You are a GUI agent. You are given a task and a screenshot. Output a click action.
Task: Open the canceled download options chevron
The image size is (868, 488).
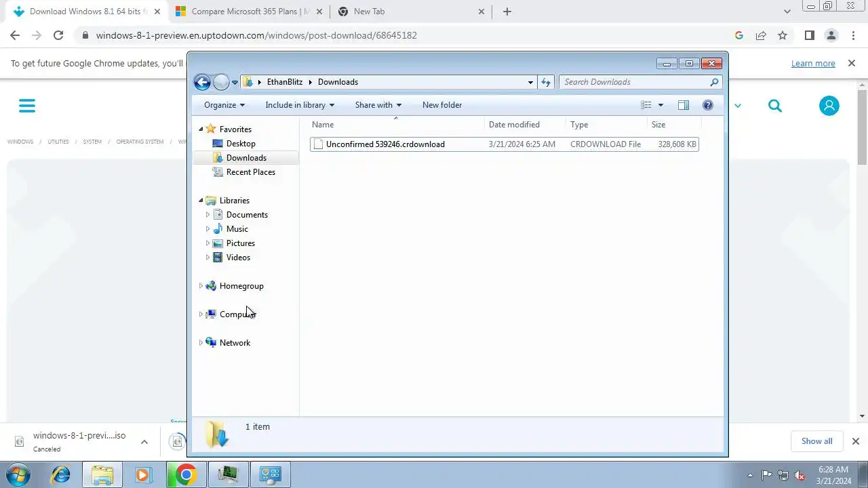[144, 442]
